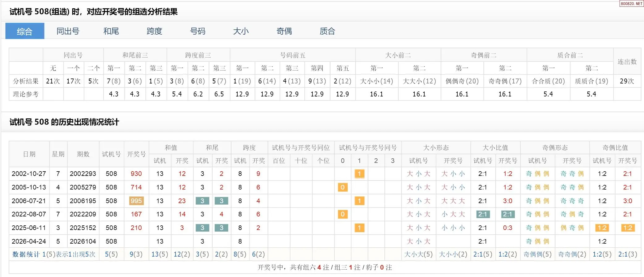Viewport: 644px width, 277px height.
Task: Click the 29次 analysis result cell
Action: (627, 81)
